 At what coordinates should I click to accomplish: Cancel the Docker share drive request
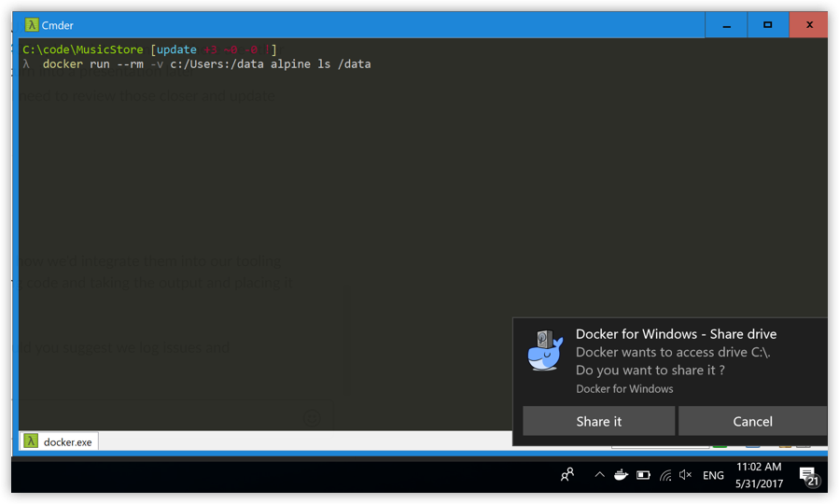(752, 421)
